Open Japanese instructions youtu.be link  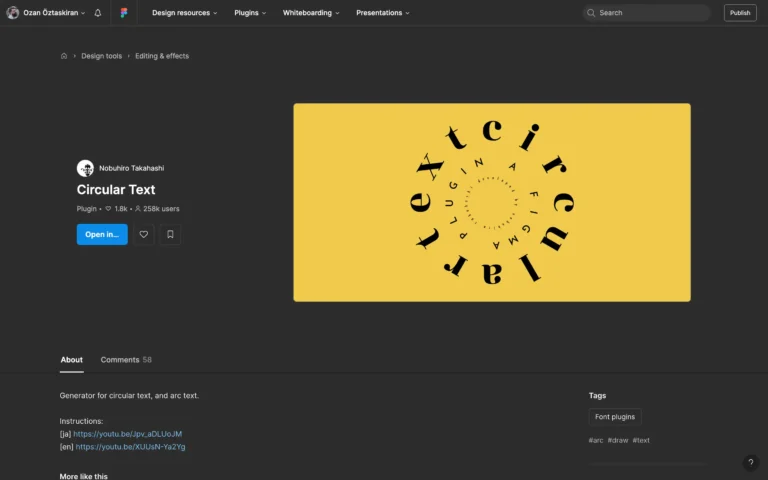tap(127, 434)
